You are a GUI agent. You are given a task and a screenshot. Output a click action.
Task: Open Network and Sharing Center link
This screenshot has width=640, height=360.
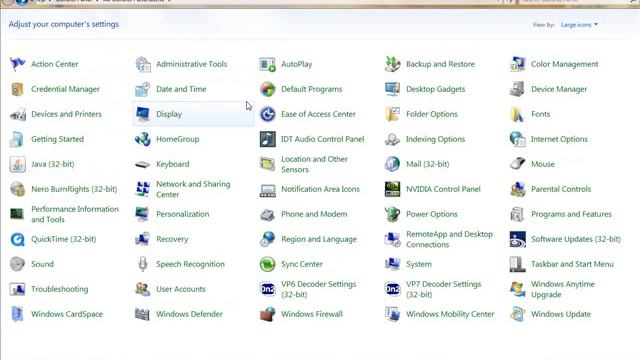click(x=193, y=189)
